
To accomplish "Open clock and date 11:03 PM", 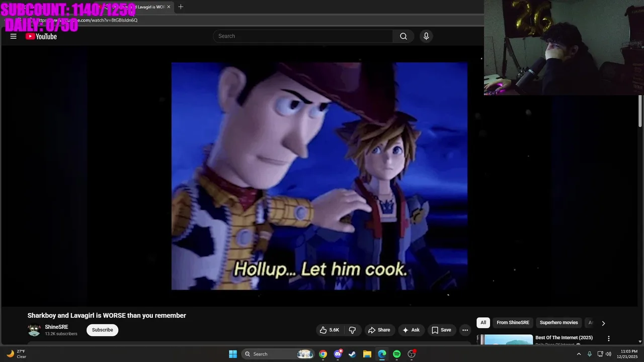I will [627, 354].
